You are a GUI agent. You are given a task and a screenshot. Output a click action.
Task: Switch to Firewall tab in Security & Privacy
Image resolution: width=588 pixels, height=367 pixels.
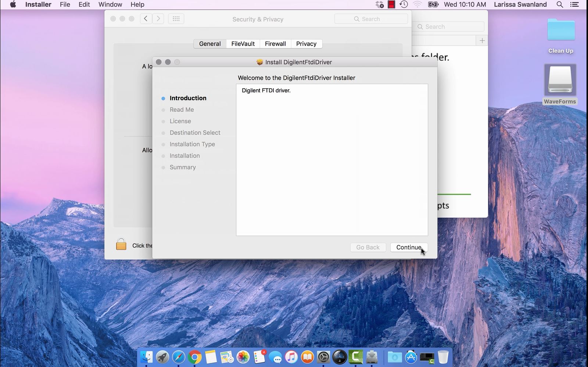tap(275, 44)
